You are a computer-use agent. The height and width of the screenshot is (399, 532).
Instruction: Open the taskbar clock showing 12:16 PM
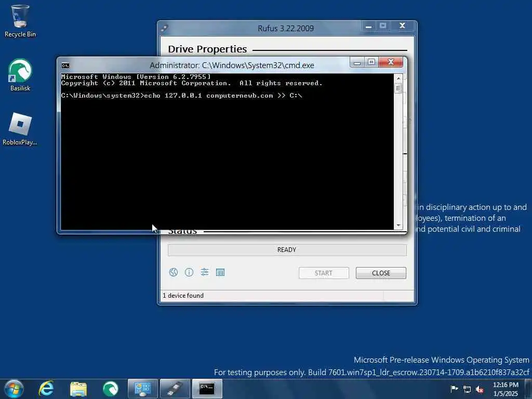tap(506, 389)
